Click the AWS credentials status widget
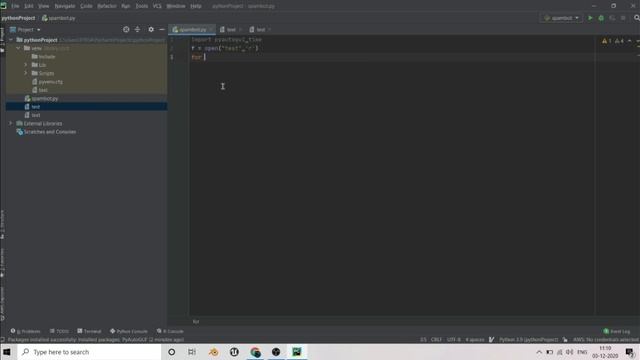This screenshot has width=640, height=360. click(x=605, y=340)
